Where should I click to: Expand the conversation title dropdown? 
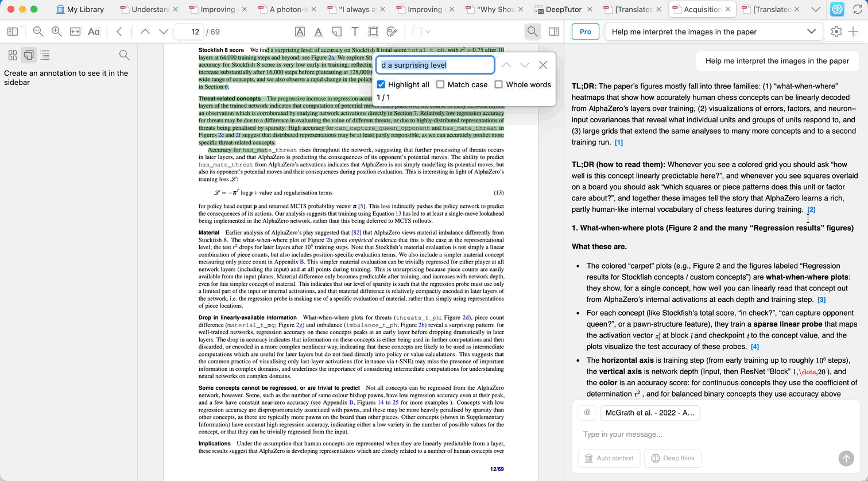(x=811, y=32)
